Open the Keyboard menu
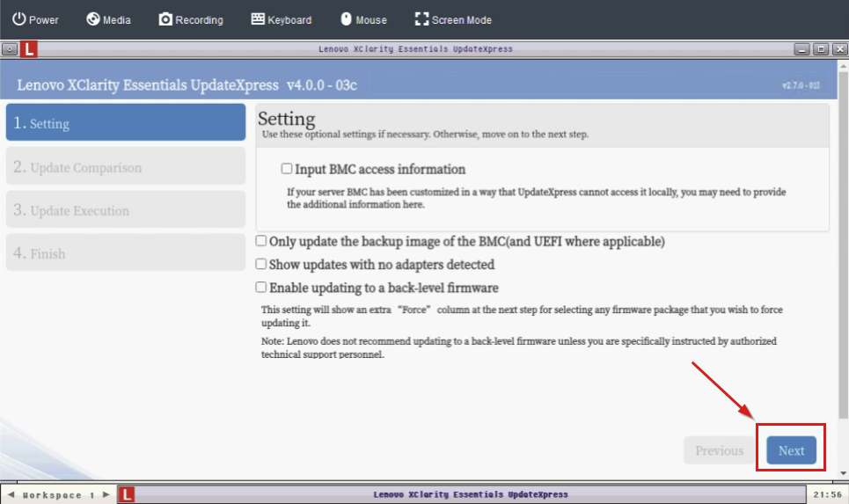This screenshot has height=504, width=849. (x=282, y=19)
